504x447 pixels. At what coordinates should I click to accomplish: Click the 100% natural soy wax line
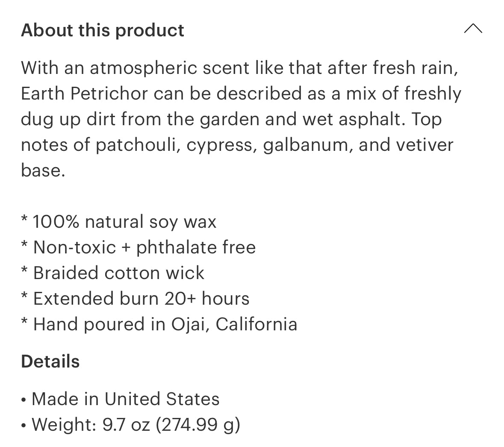pos(124,222)
